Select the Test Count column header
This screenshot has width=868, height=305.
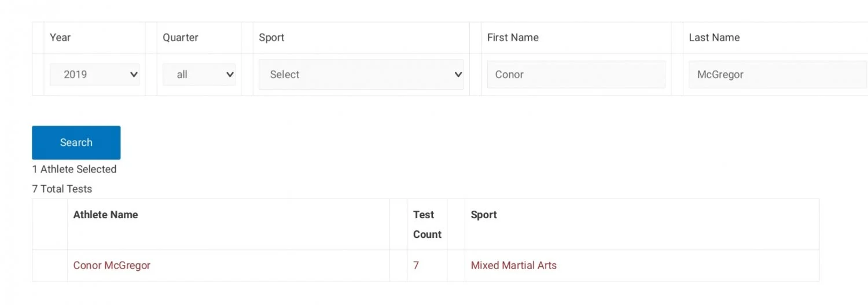(427, 225)
